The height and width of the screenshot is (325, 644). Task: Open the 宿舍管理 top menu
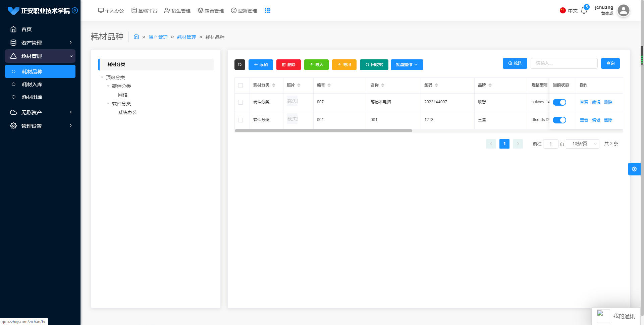point(211,11)
